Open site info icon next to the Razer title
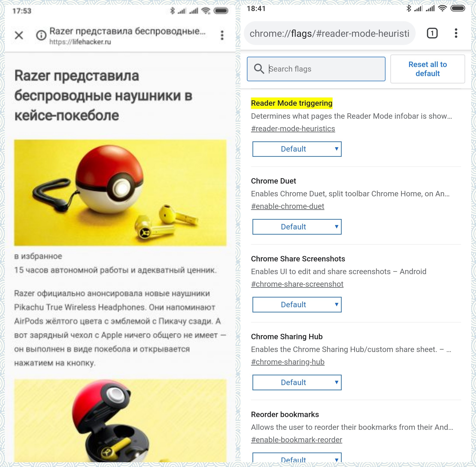The width and height of the screenshot is (476, 467). (x=41, y=35)
